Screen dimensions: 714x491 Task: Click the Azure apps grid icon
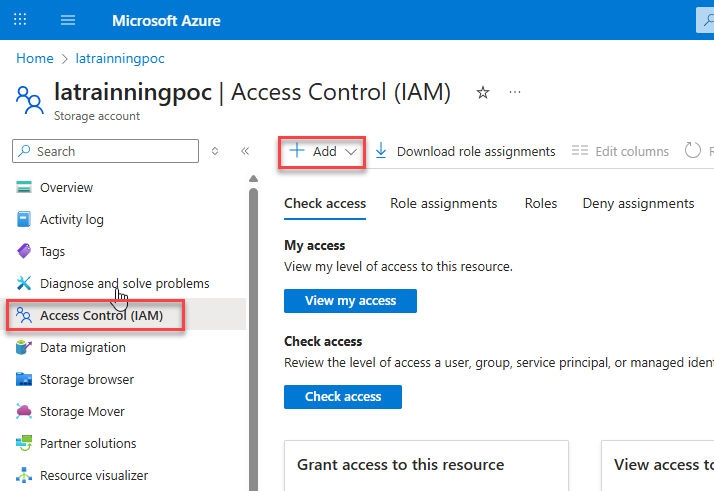coord(20,20)
